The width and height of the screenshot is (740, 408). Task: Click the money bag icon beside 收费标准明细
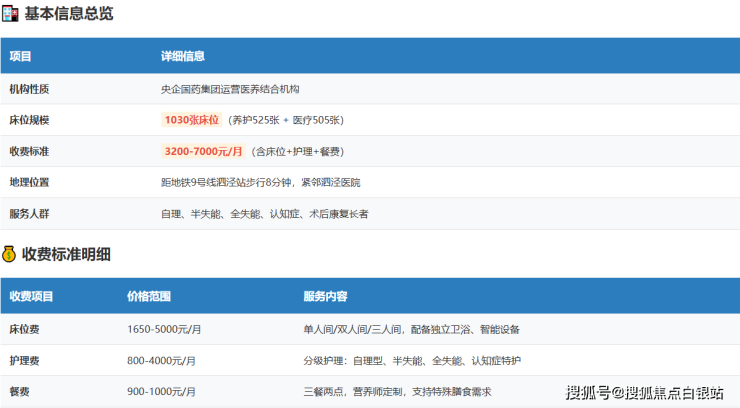[x=9, y=254]
